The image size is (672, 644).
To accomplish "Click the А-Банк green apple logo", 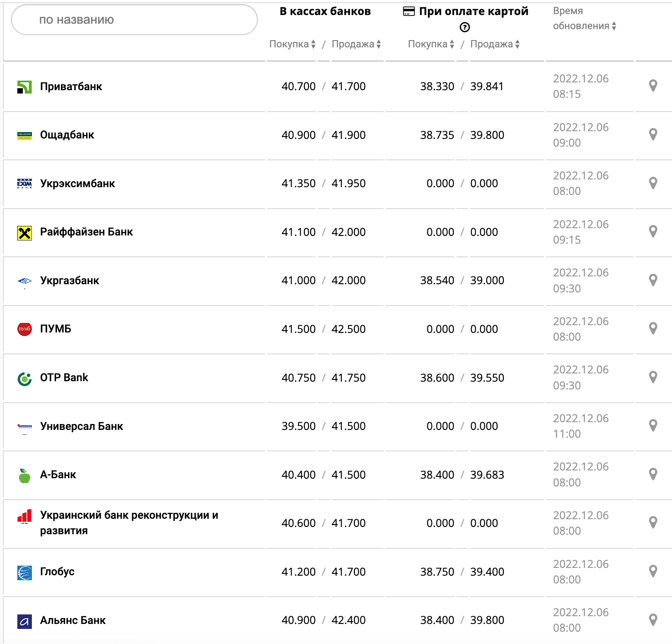I will [25, 475].
